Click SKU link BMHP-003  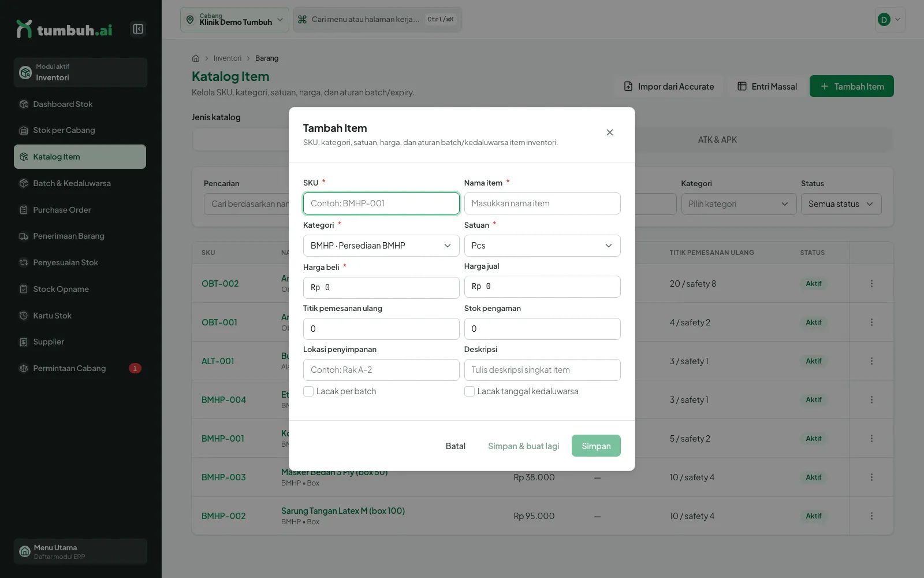[223, 477]
